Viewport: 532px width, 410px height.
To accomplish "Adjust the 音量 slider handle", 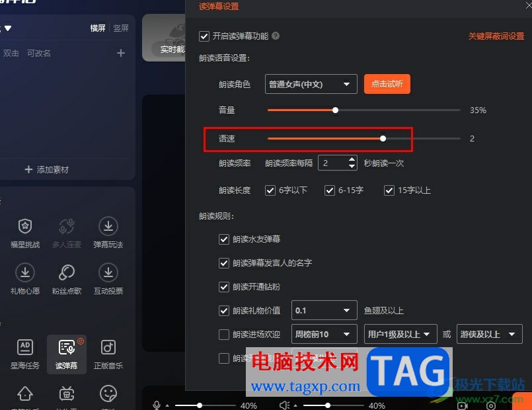I will coord(335,110).
